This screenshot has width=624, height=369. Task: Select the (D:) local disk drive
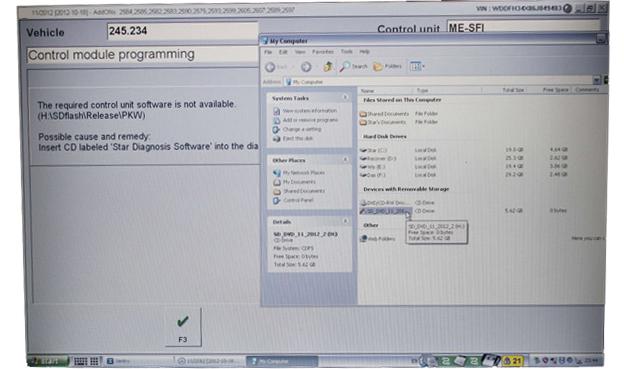coord(378,158)
